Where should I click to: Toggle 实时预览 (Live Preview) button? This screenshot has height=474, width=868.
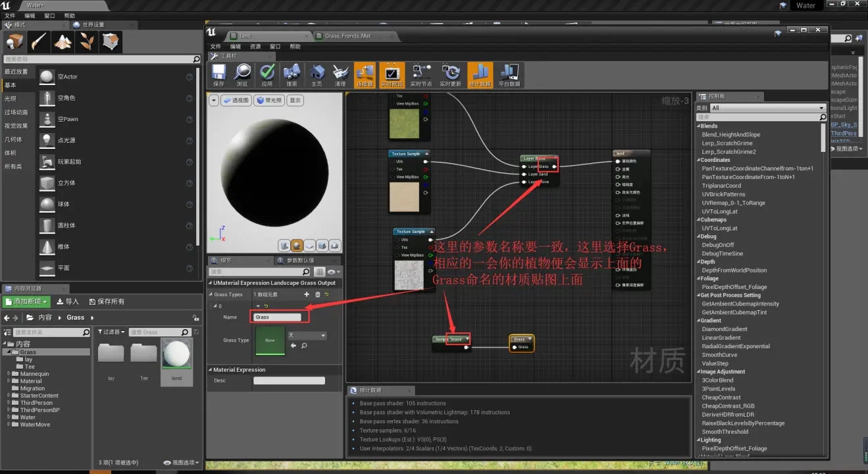click(392, 75)
